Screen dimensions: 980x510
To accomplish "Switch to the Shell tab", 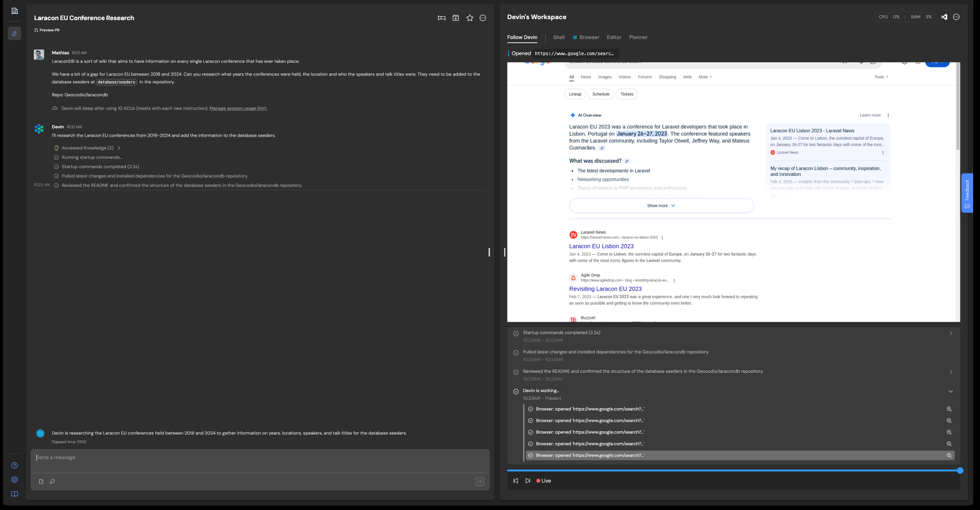I will pos(559,37).
